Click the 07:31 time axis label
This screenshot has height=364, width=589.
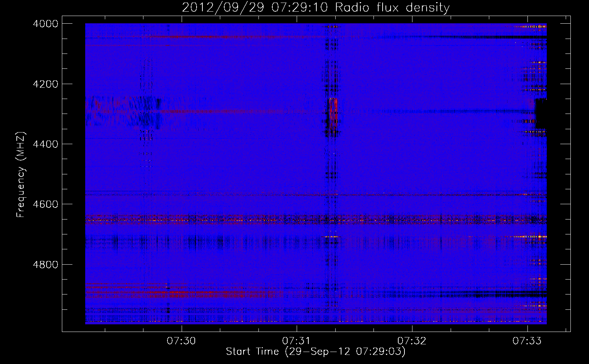pyautogui.click(x=297, y=341)
